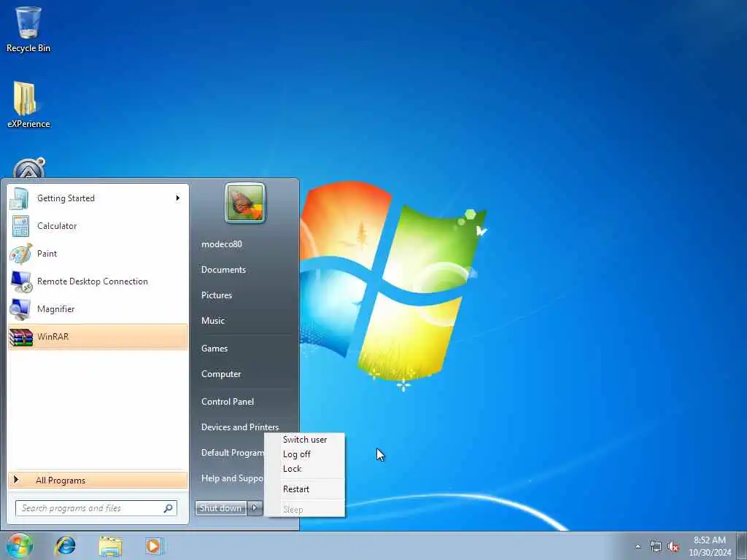Screen dimensions: 747x560
Task: Open Windows Explorer from taskbar
Action: (111, 545)
